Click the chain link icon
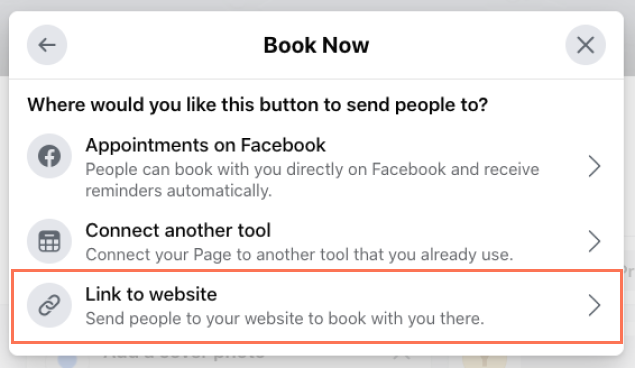Screen dimensions: 635x368 point(49,305)
